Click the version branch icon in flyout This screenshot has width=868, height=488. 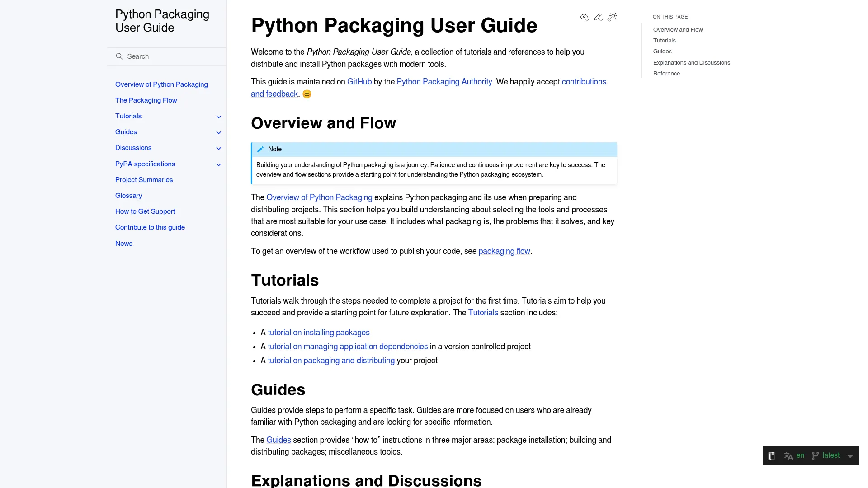tap(815, 456)
